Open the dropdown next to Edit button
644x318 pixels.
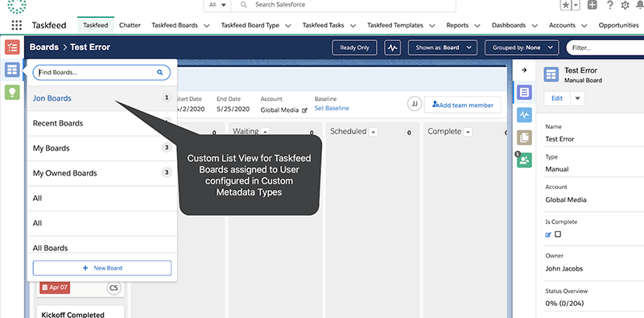[x=577, y=98]
